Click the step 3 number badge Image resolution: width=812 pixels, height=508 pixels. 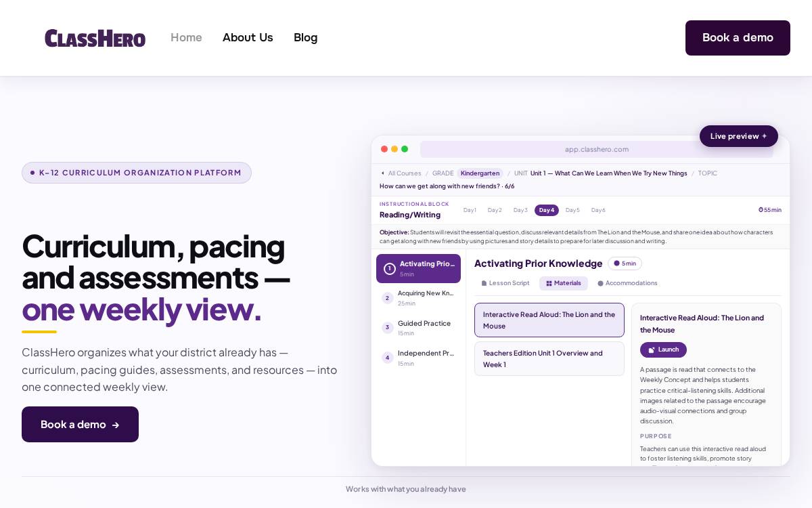(x=387, y=328)
